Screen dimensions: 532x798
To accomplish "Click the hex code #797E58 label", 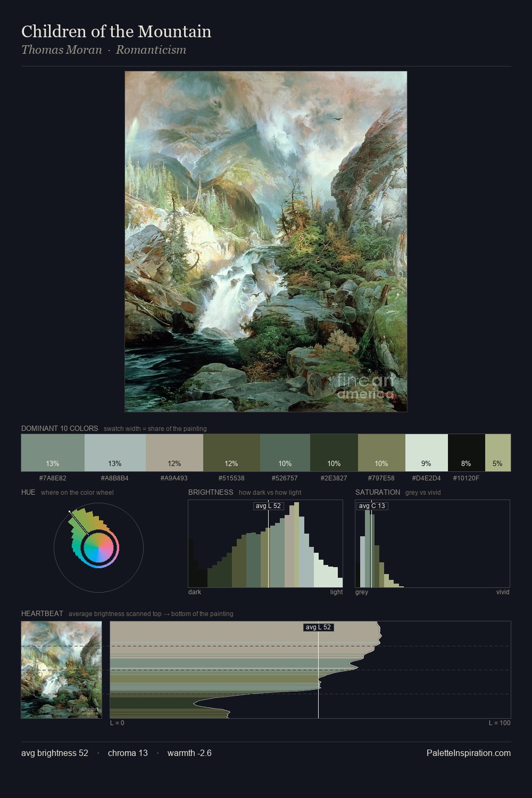I will click(x=381, y=478).
